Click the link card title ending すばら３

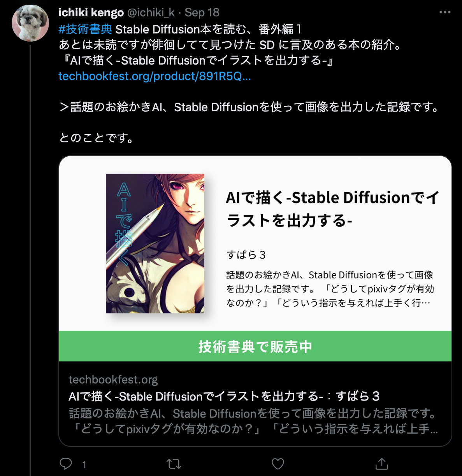224,396
